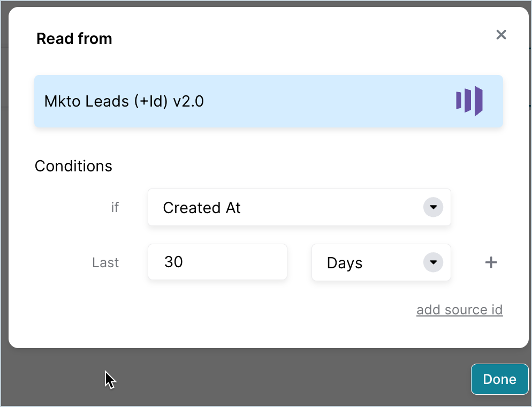
Task: Click the Marketo logo icon
Action: (x=469, y=101)
